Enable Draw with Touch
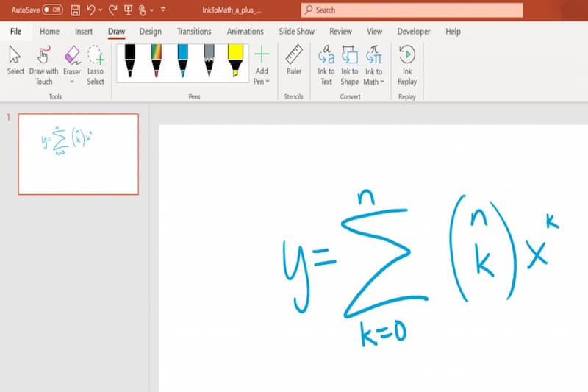This screenshot has height=392, width=588. point(43,65)
